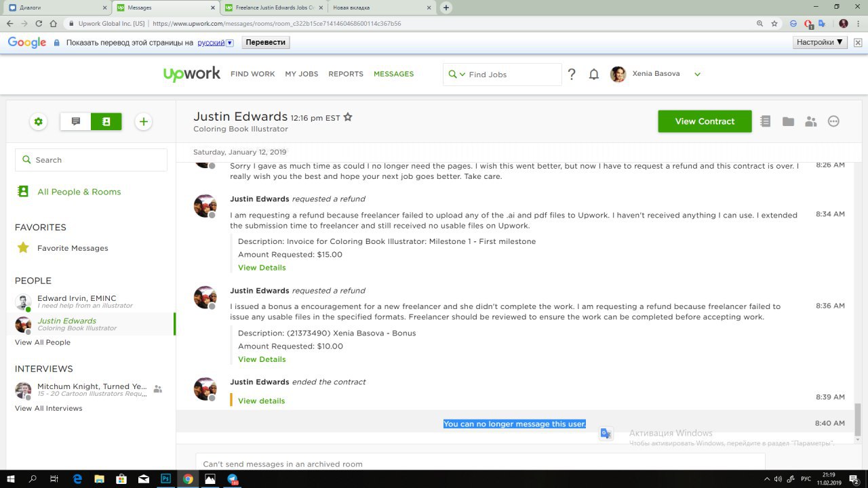868x488 pixels.
Task: Open View Details for the $15.00 refund
Action: click(262, 268)
